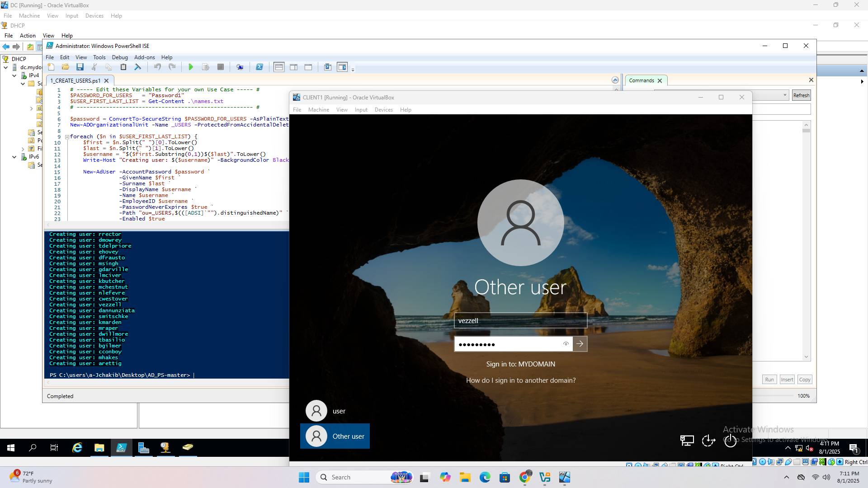Submit the login with the arrow button

pos(580,344)
